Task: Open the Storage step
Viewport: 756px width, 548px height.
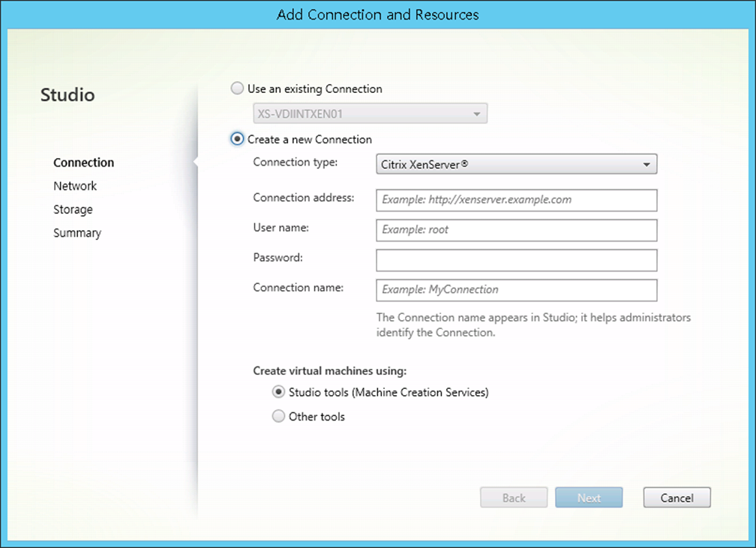Action: pyautogui.click(x=73, y=209)
